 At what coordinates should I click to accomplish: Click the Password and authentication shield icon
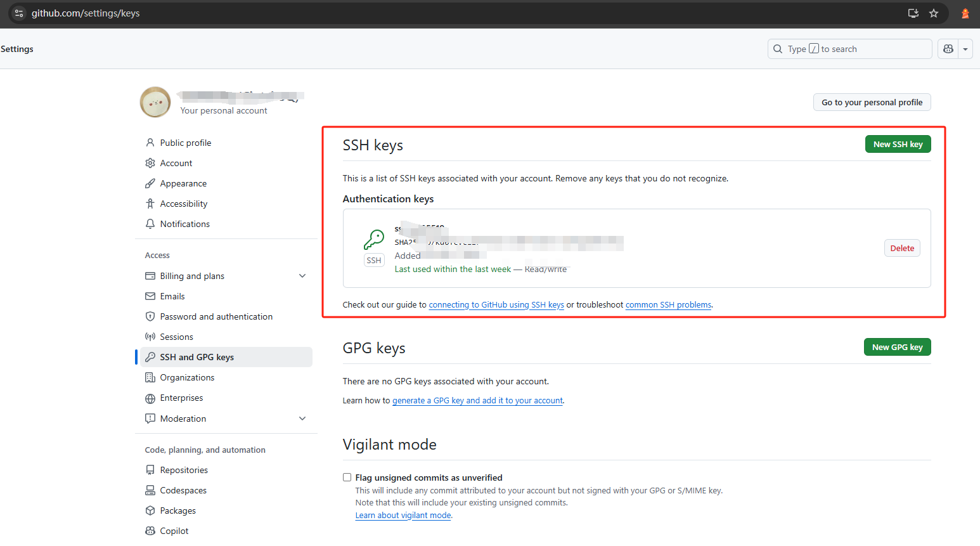[150, 316]
